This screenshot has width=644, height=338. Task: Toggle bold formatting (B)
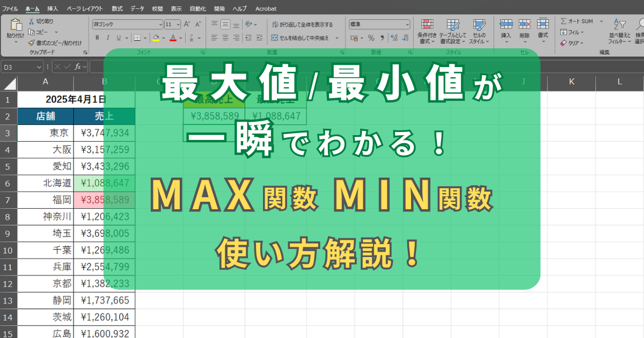coord(97,38)
